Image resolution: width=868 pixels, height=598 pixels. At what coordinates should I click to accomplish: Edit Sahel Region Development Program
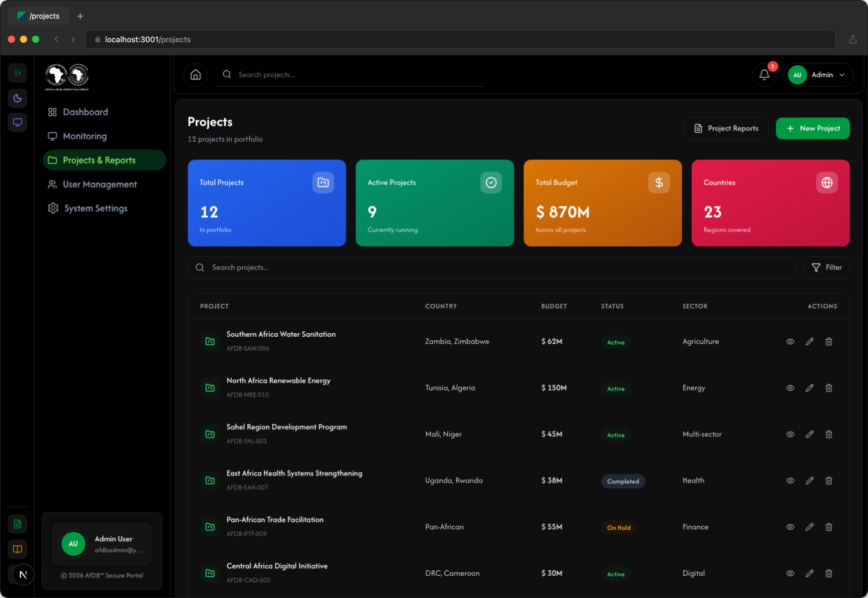[x=809, y=434]
